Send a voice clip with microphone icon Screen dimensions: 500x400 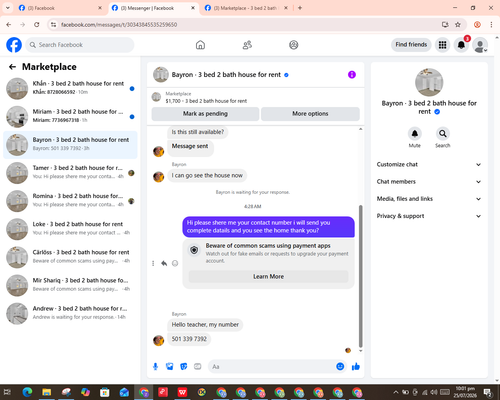click(x=155, y=367)
